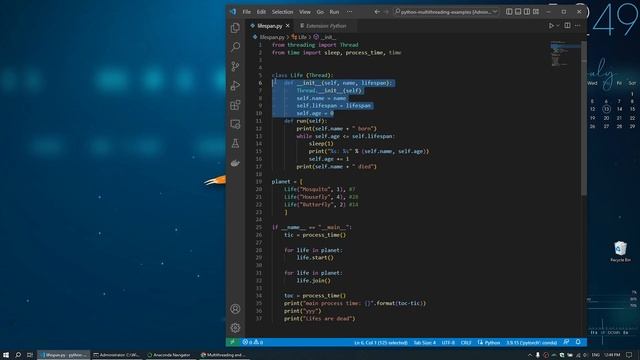Customize layout icon in title bar
This screenshot has height=360, width=640.
click(536, 12)
